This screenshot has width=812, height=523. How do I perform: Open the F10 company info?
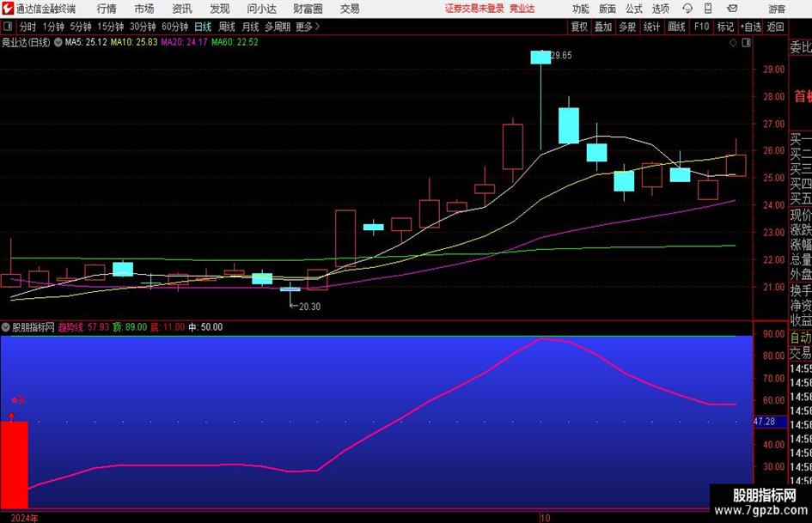pyautogui.click(x=701, y=27)
